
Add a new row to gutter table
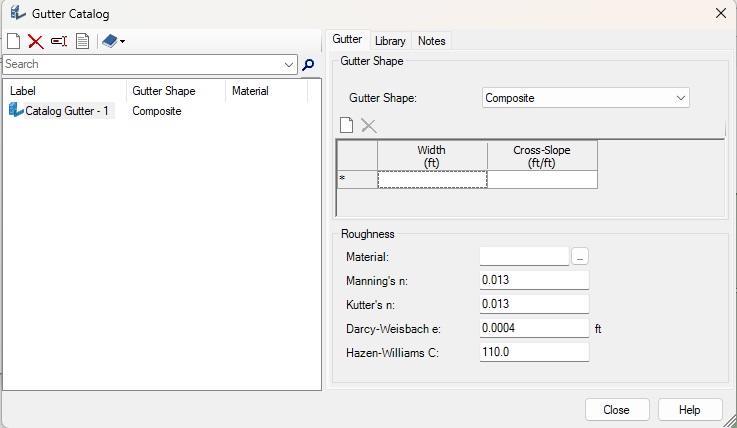(x=347, y=125)
